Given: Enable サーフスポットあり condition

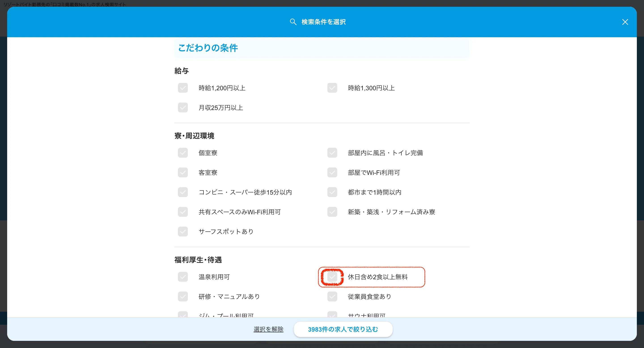Looking at the screenshot, I should (x=183, y=231).
